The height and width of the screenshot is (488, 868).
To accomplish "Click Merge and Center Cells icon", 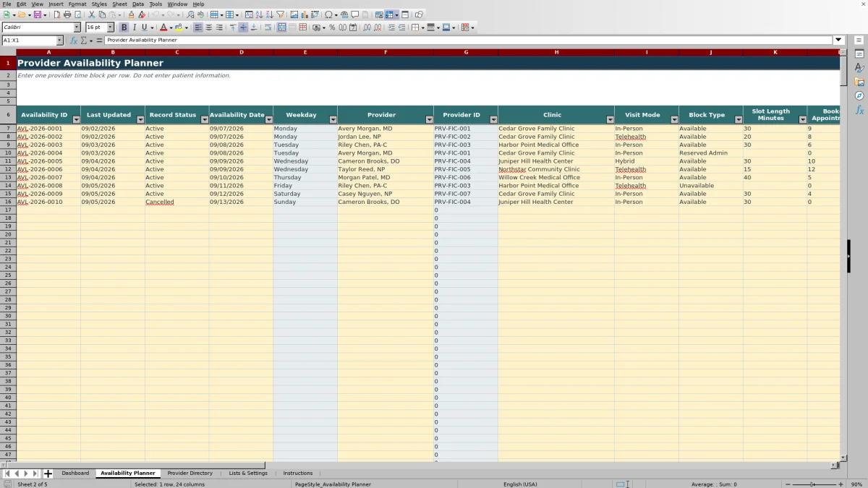I will point(281,27).
